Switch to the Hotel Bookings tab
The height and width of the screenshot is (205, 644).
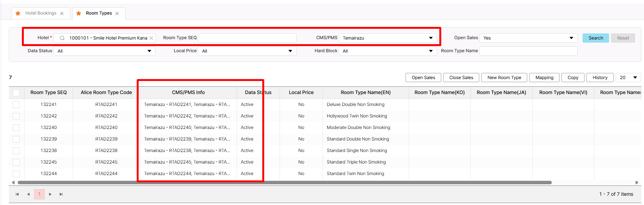[x=41, y=13]
